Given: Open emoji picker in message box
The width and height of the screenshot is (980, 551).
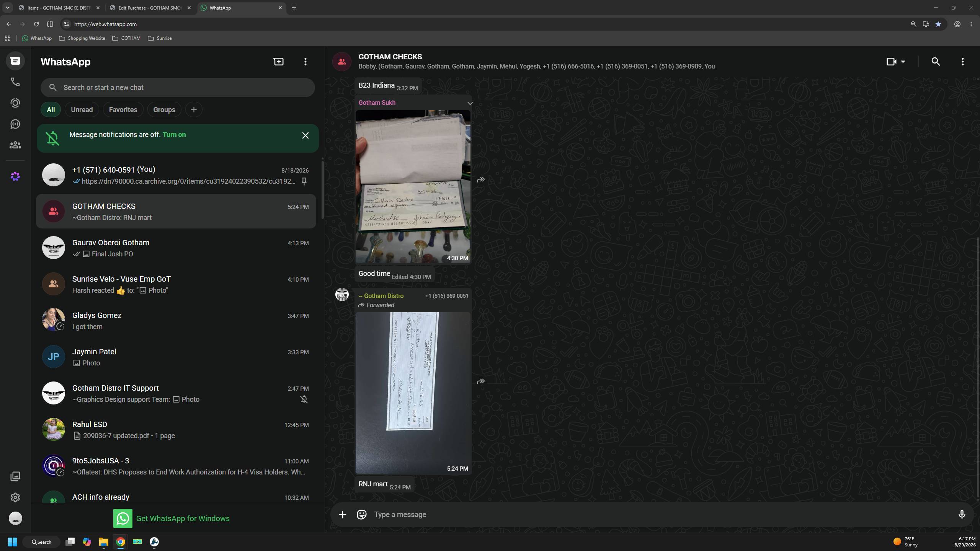Looking at the screenshot, I should coord(361,515).
